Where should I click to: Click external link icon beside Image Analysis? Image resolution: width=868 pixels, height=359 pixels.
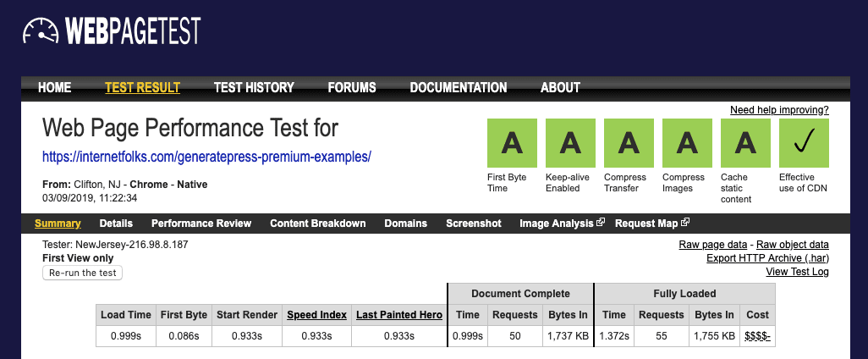point(601,224)
